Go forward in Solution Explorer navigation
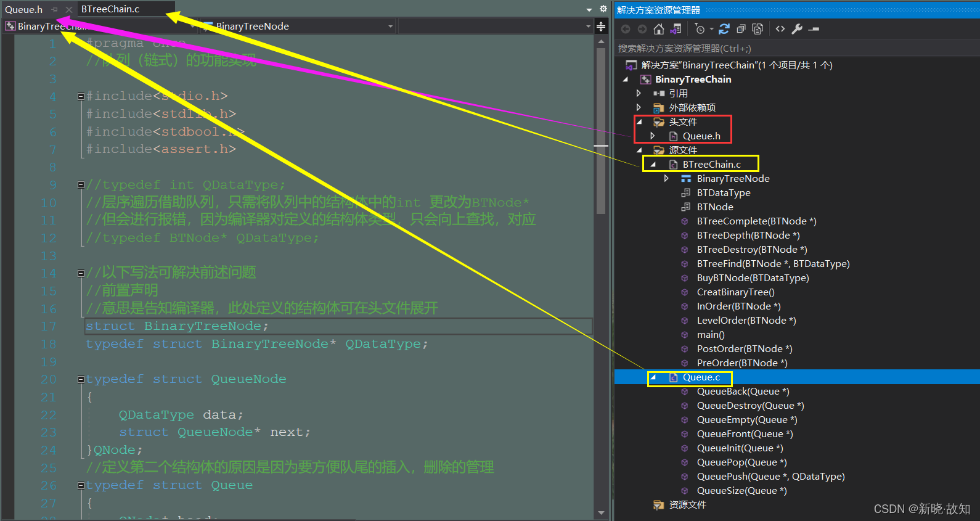Viewport: 980px width, 521px height. [x=642, y=29]
